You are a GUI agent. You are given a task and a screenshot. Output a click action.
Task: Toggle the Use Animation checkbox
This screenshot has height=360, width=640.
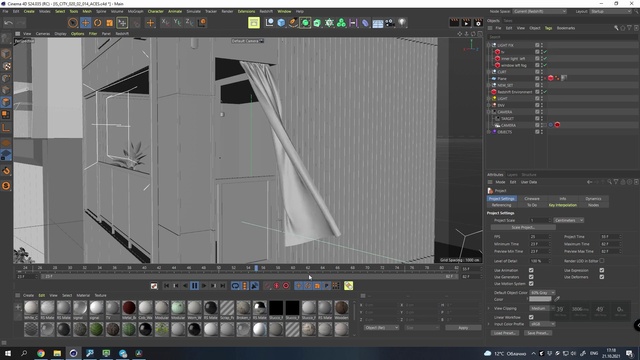(x=531, y=270)
